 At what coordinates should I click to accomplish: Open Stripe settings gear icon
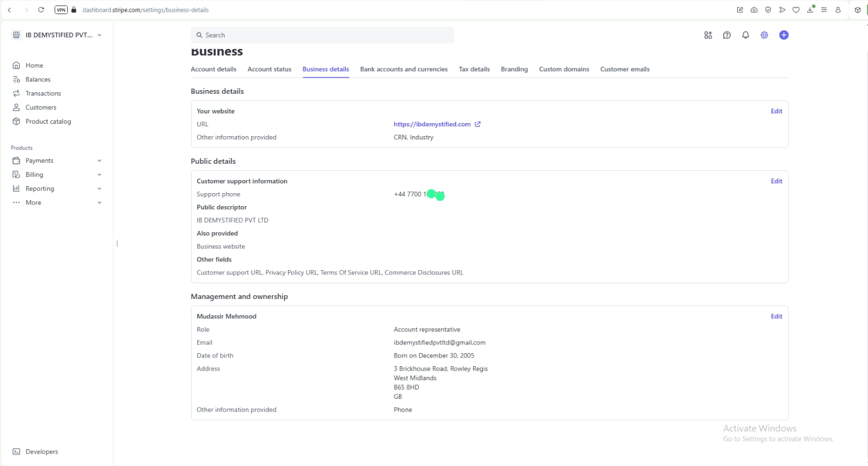764,35
